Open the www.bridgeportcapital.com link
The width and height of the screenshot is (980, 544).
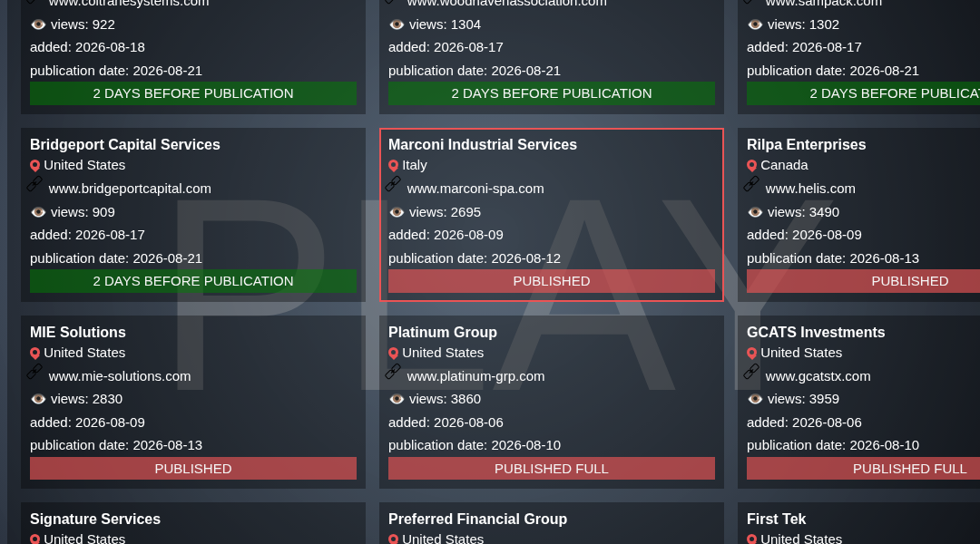click(130, 189)
